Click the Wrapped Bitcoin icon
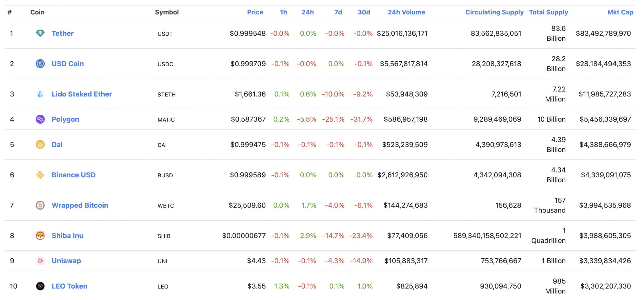The height and width of the screenshot is (300, 644). pyautogui.click(x=41, y=205)
